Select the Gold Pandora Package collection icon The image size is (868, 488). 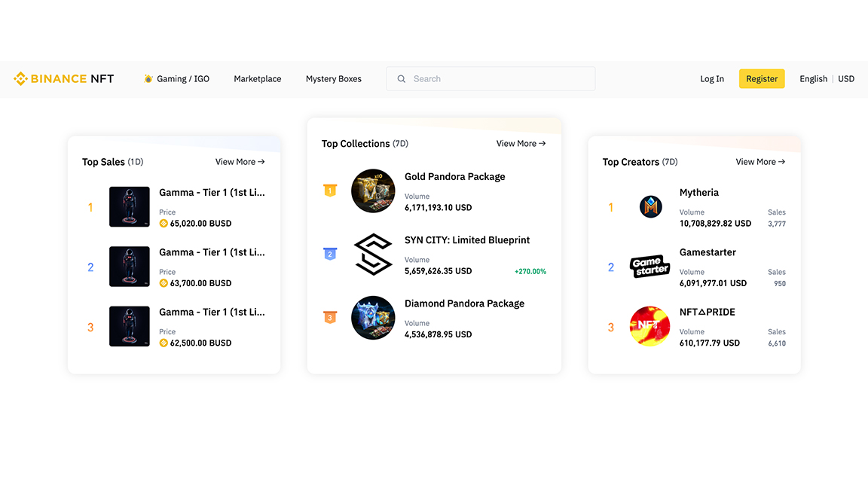[373, 191]
